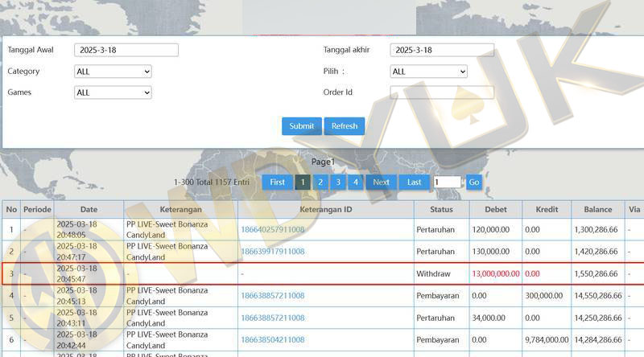Open the Category dropdown
Image resolution: width=644 pixels, height=357 pixels.
click(113, 72)
